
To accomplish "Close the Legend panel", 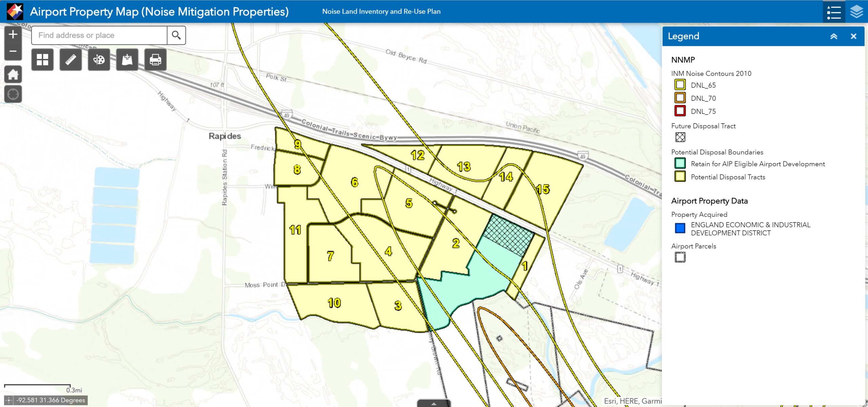I will click(853, 36).
